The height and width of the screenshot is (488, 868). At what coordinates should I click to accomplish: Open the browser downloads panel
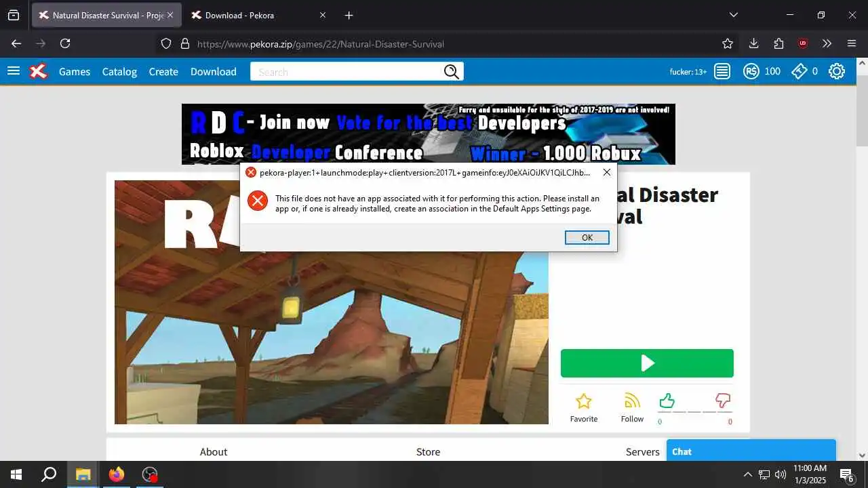(x=753, y=43)
